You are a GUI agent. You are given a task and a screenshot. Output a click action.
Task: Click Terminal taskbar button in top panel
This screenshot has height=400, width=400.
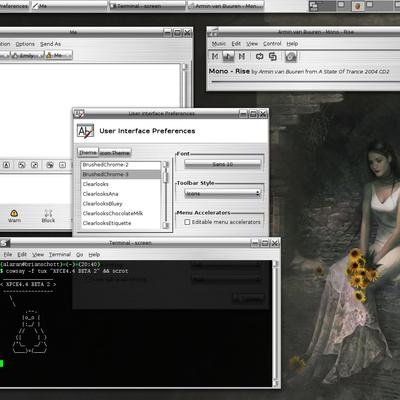pos(147,5)
